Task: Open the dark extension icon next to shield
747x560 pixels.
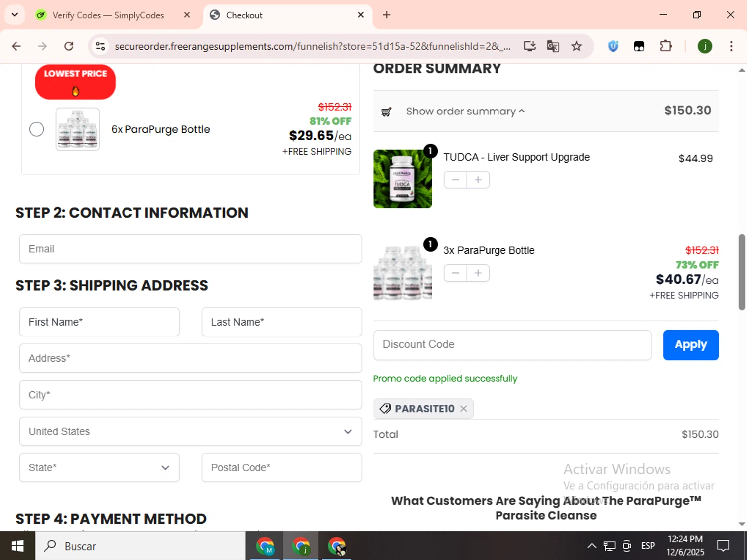Action: pos(639,46)
